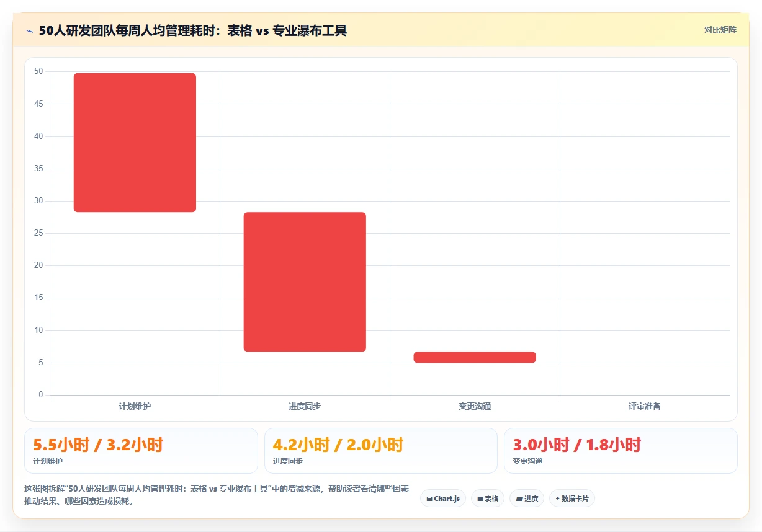762x532 pixels.
Task: Click the 变更沟通 caption in the third card
Action: click(x=527, y=461)
